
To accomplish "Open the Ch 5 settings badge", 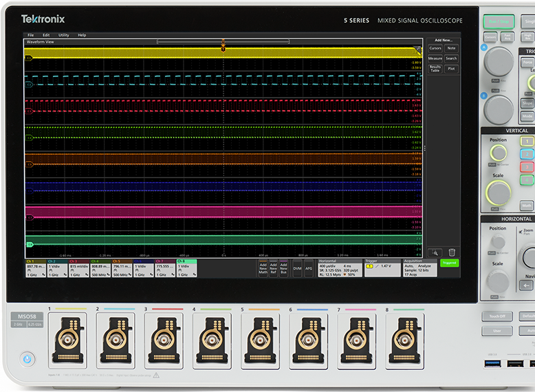I will click(122, 268).
